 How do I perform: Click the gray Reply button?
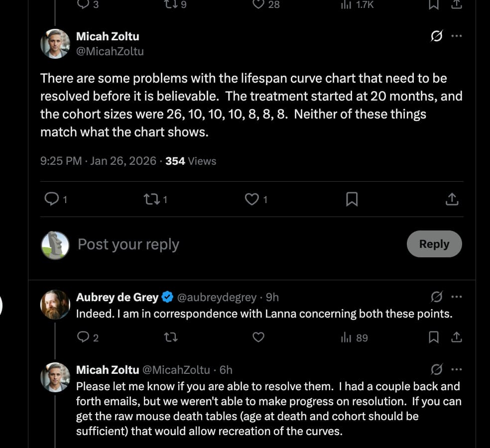point(434,244)
